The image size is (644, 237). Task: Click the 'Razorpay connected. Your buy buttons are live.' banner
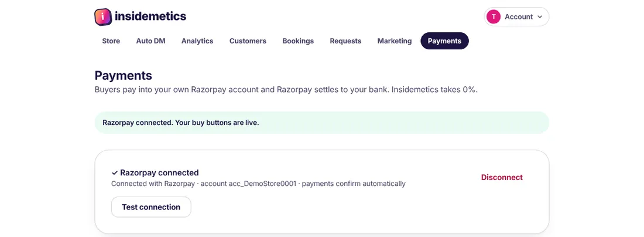coord(321,123)
